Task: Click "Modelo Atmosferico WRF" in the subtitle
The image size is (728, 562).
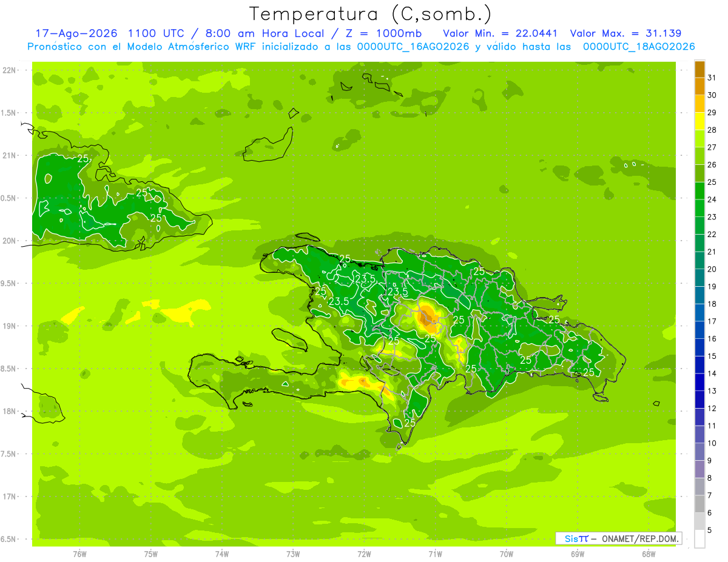Action: click(x=188, y=47)
